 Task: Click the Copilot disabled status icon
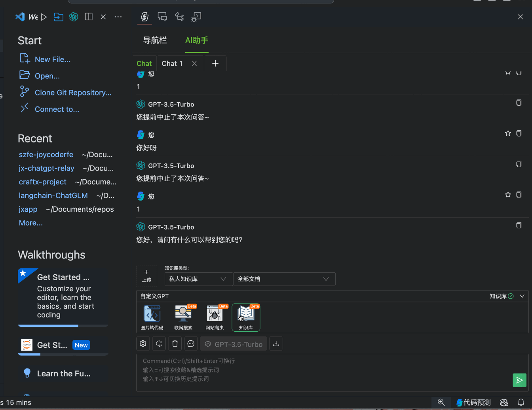pyautogui.click(x=504, y=402)
